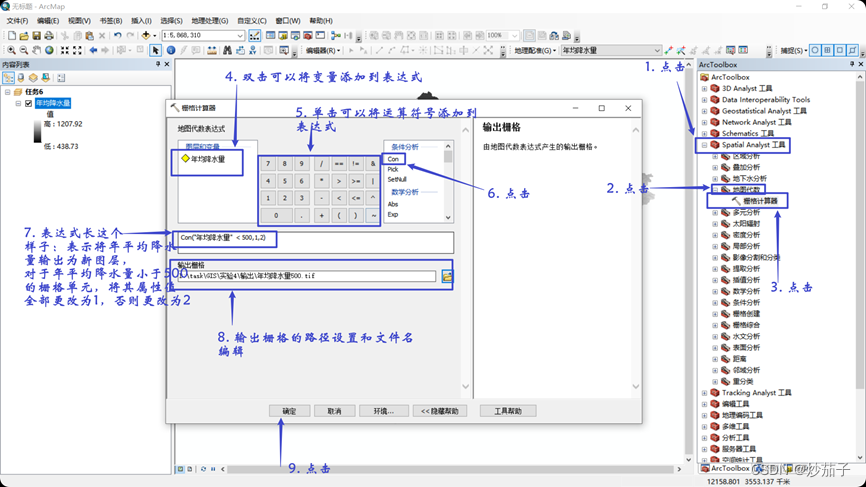Open a map document with folder icon
This screenshot has width=866, height=487.
coord(24,36)
